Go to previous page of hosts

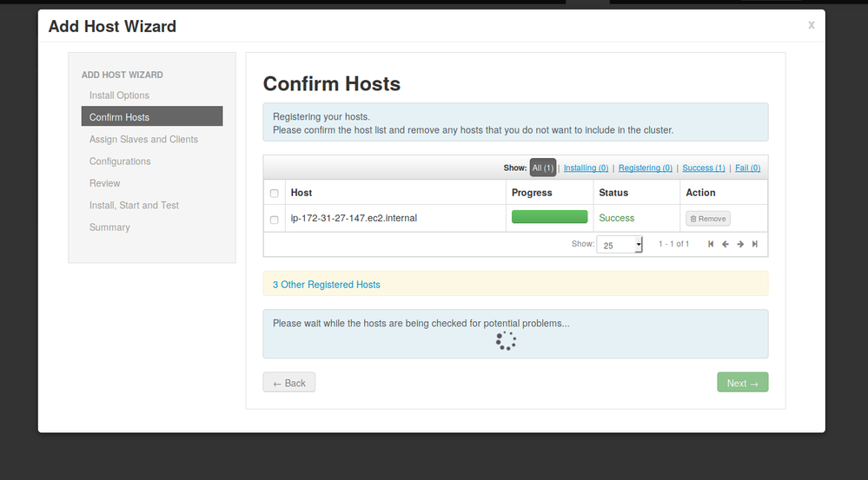[726, 245]
